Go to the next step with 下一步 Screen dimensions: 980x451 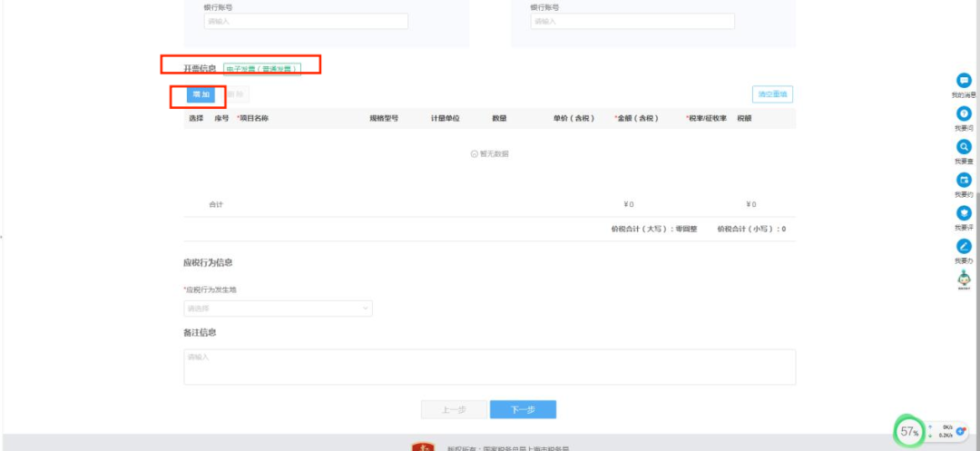tap(523, 410)
